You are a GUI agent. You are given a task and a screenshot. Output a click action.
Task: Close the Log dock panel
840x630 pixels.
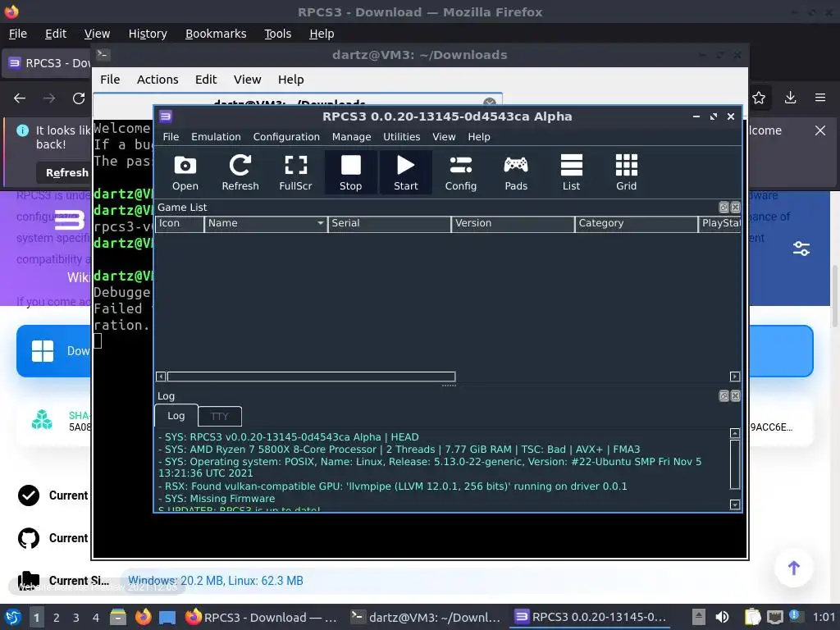tap(736, 396)
